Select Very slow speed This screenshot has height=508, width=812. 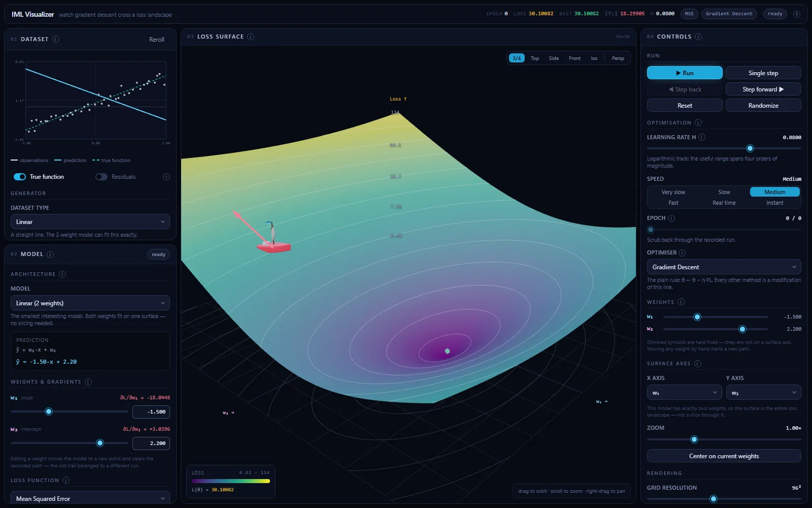point(673,192)
